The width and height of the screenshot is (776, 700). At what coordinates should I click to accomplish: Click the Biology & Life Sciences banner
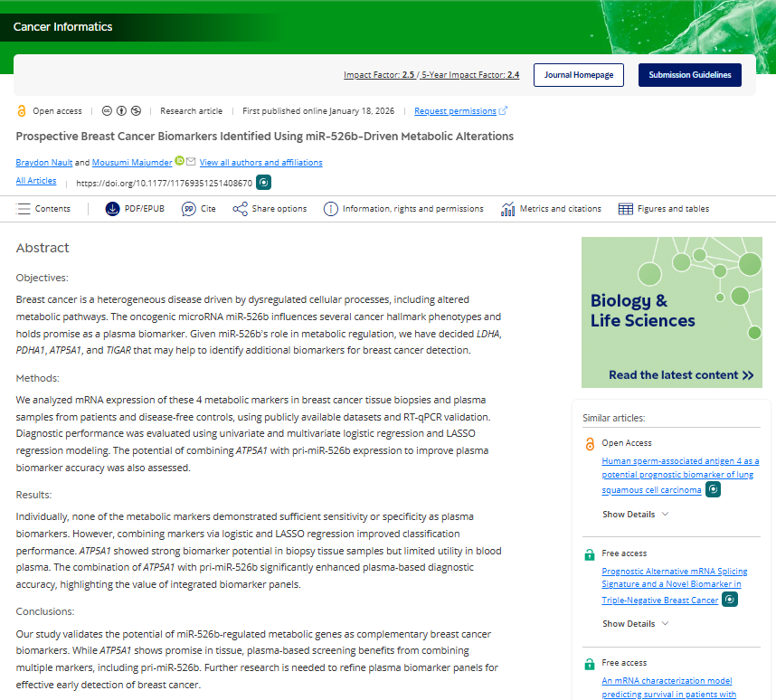coord(671,312)
